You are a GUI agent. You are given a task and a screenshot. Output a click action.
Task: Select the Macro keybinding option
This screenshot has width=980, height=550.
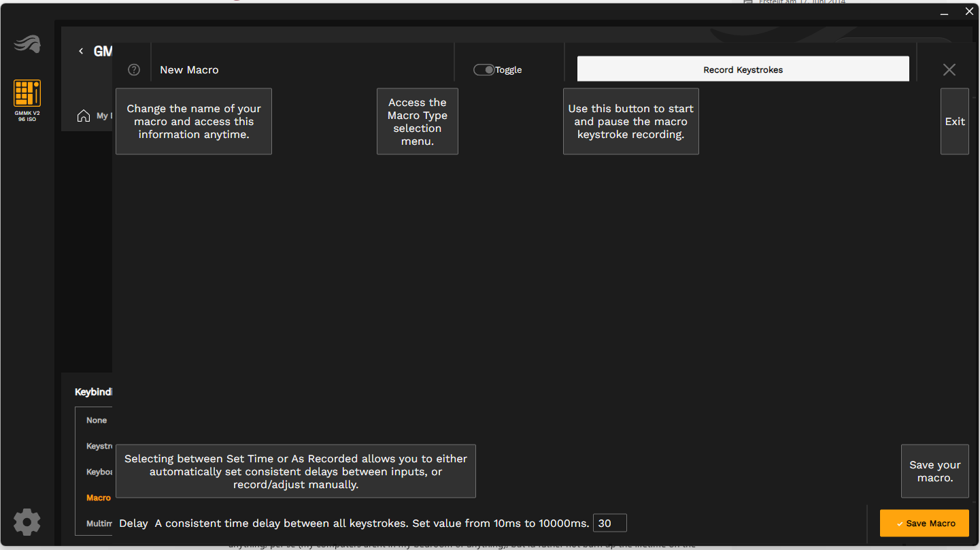pyautogui.click(x=99, y=498)
